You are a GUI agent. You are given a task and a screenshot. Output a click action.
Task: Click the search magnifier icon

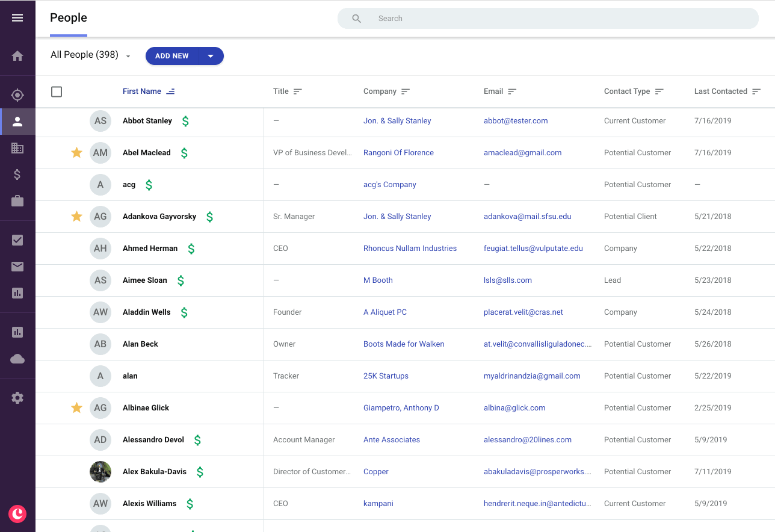(357, 19)
